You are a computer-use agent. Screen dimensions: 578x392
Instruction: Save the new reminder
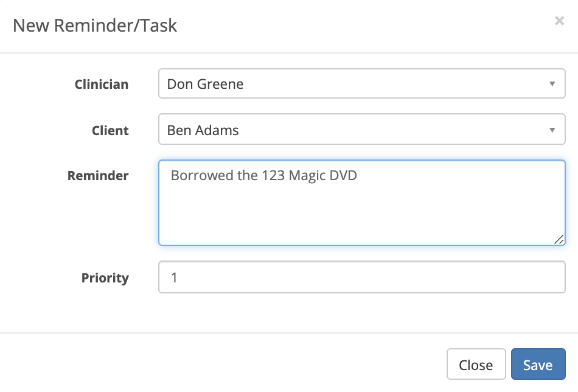(x=538, y=364)
